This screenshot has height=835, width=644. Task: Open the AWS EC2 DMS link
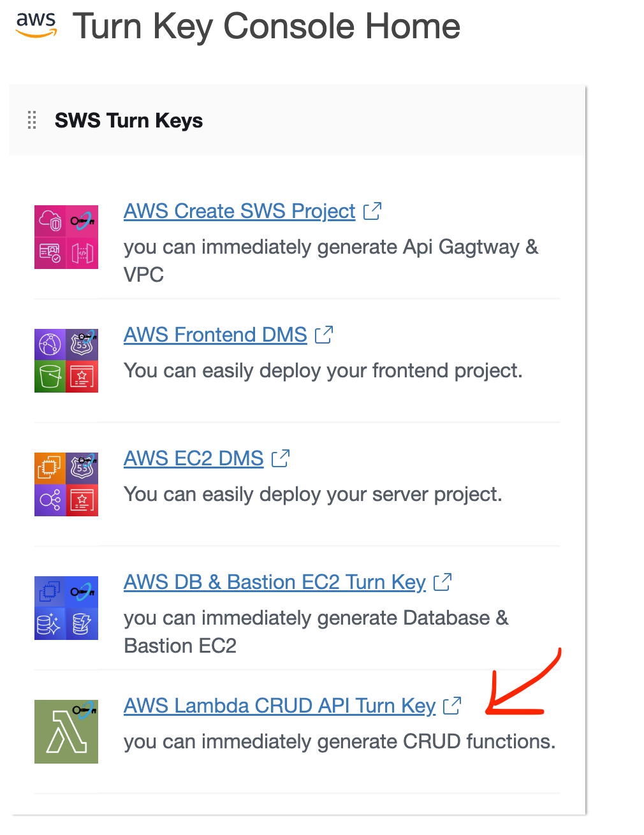pos(194,458)
